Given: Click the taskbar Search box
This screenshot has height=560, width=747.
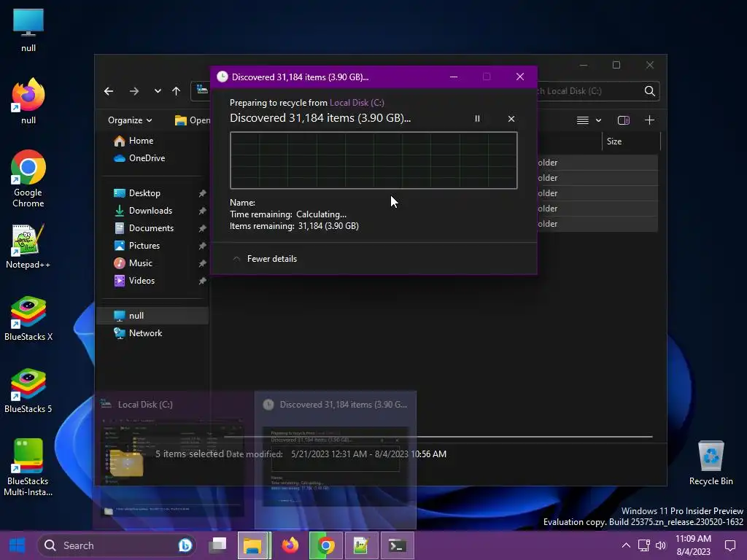Looking at the screenshot, I should click(x=116, y=545).
